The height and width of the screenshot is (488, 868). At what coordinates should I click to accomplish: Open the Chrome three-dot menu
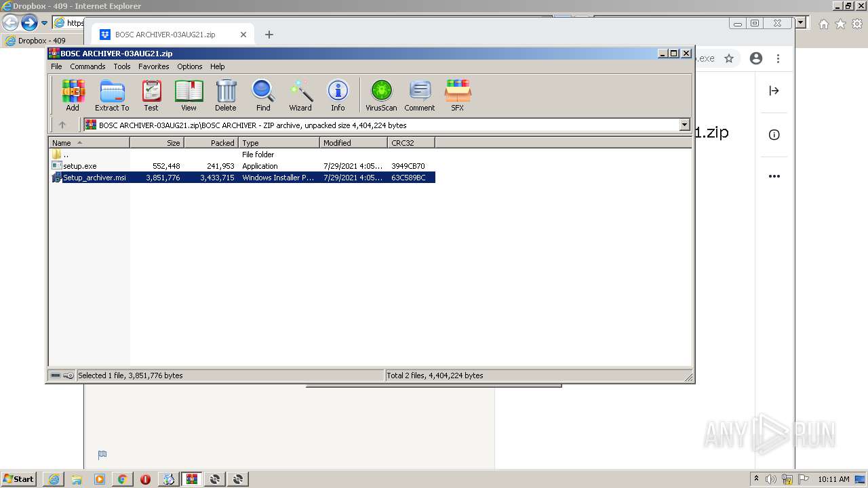tap(778, 58)
